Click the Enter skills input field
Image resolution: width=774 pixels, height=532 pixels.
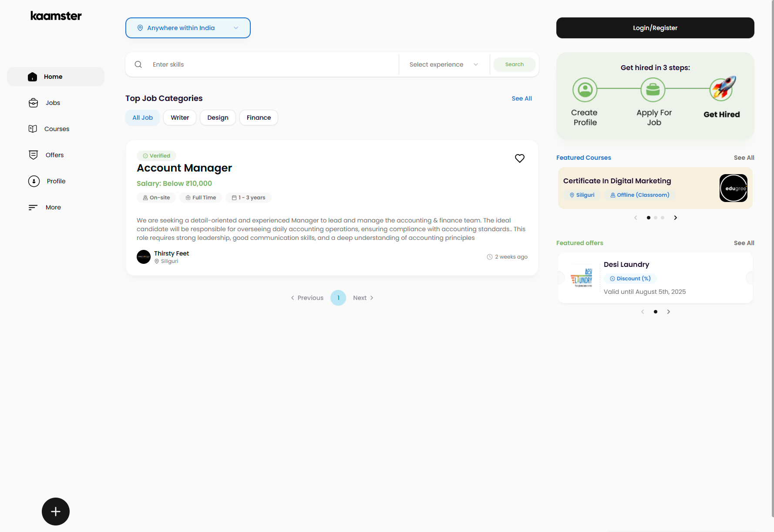click(x=273, y=64)
